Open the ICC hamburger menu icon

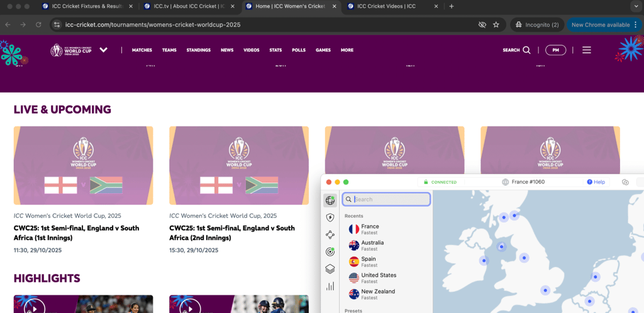(587, 50)
